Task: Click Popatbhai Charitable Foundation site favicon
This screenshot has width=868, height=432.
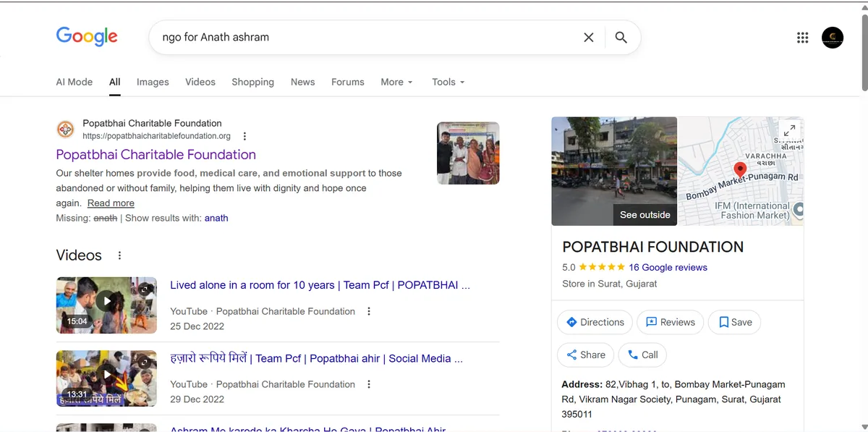Action: [65, 130]
